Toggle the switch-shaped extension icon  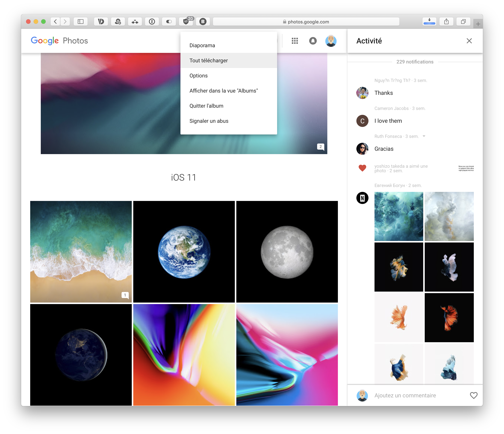click(169, 22)
